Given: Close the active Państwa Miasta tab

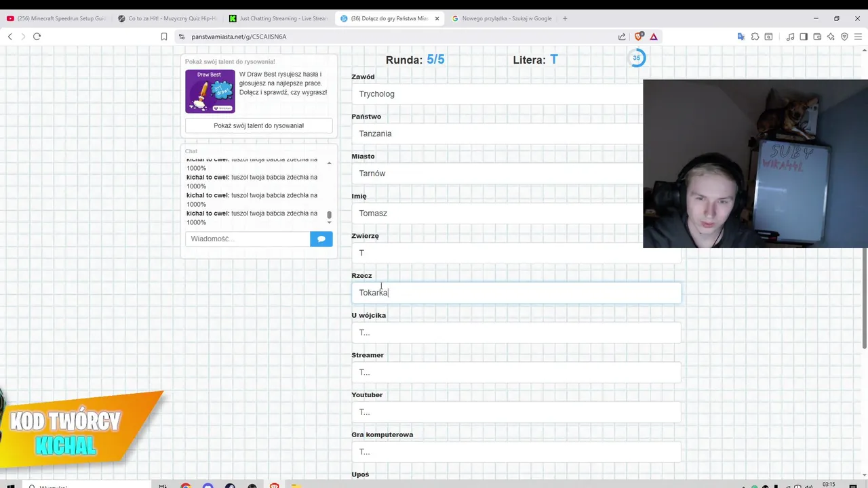Looking at the screenshot, I should click(x=437, y=18).
